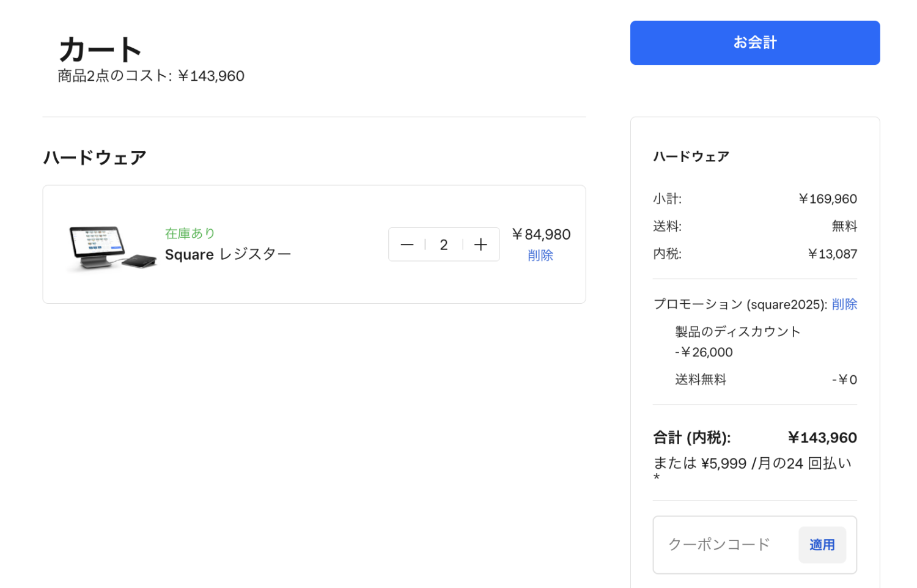Click the ハードウェア heading above cart item
The height and width of the screenshot is (588, 917).
(95, 158)
